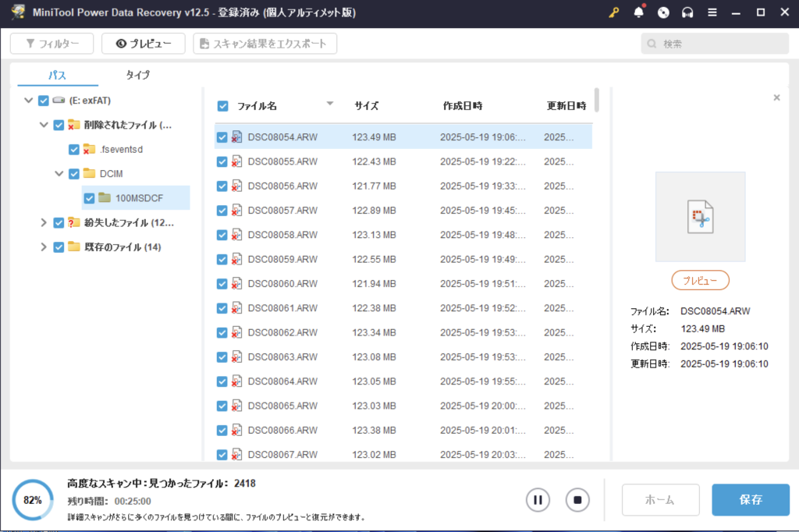Viewport: 799px width, 532px height.
Task: Collapse the 削除されたファイル tree node
Action: tap(44, 125)
